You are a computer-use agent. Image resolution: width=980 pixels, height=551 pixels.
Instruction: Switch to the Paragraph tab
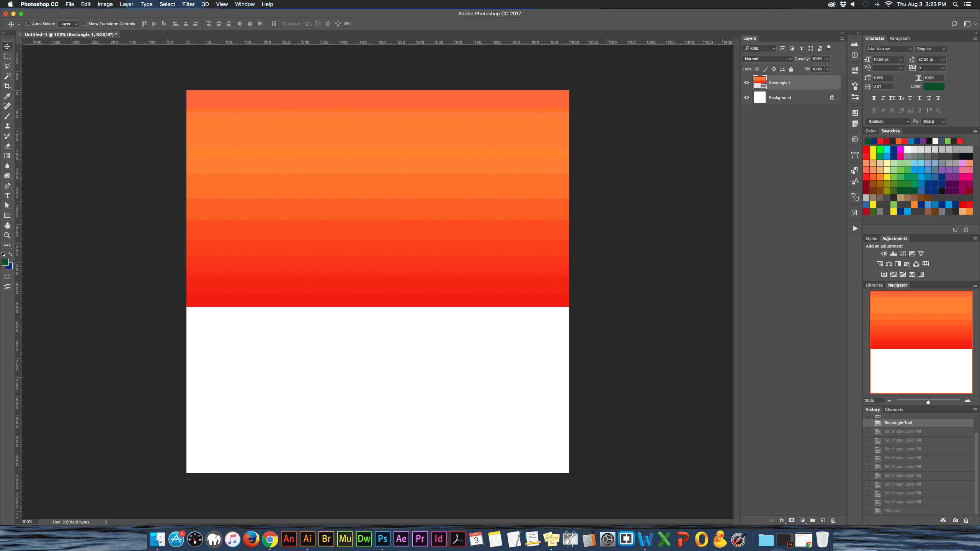click(899, 38)
